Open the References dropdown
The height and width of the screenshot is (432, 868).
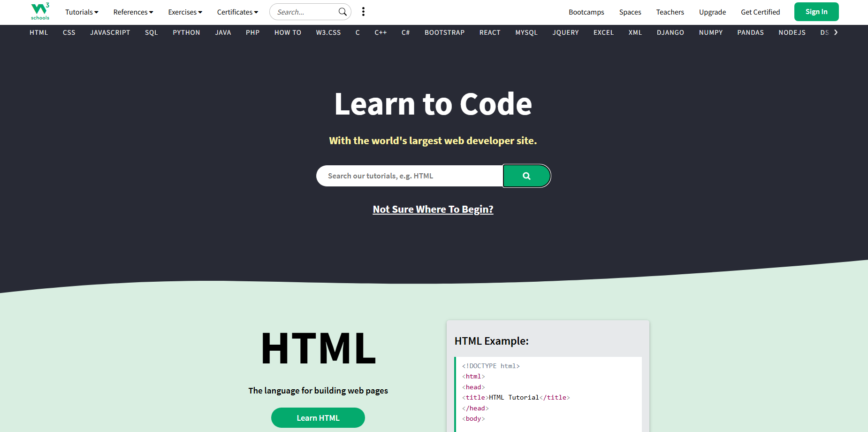click(133, 12)
